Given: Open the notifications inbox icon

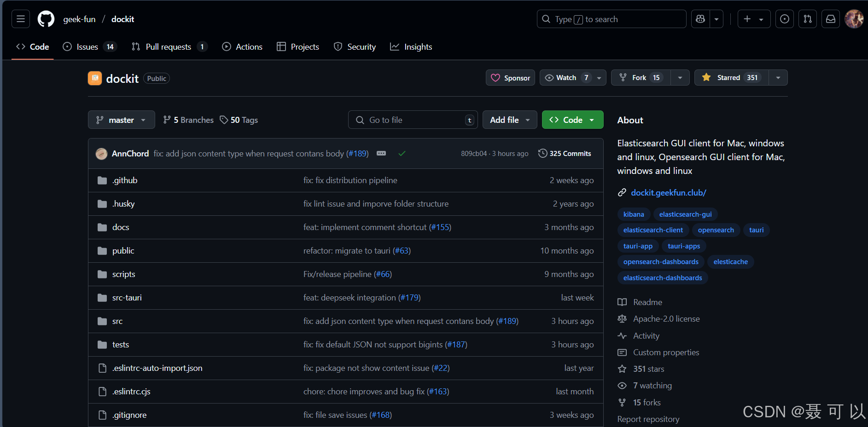Looking at the screenshot, I should [831, 19].
